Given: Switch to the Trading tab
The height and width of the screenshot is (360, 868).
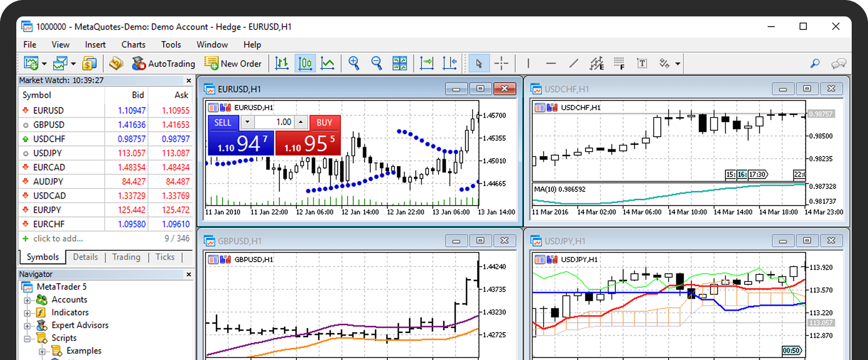Looking at the screenshot, I should coord(126,257).
